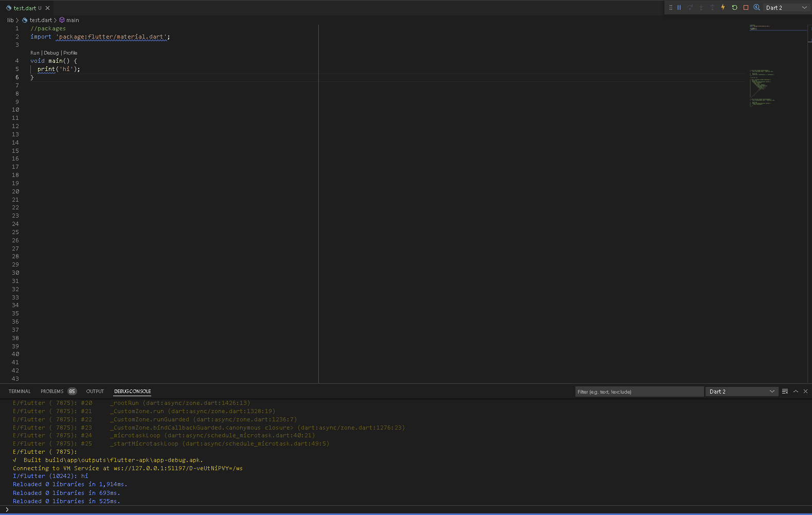The height and width of the screenshot is (515, 812).
Task: Select the DEBUG CONSOLE tab
Action: (132, 392)
